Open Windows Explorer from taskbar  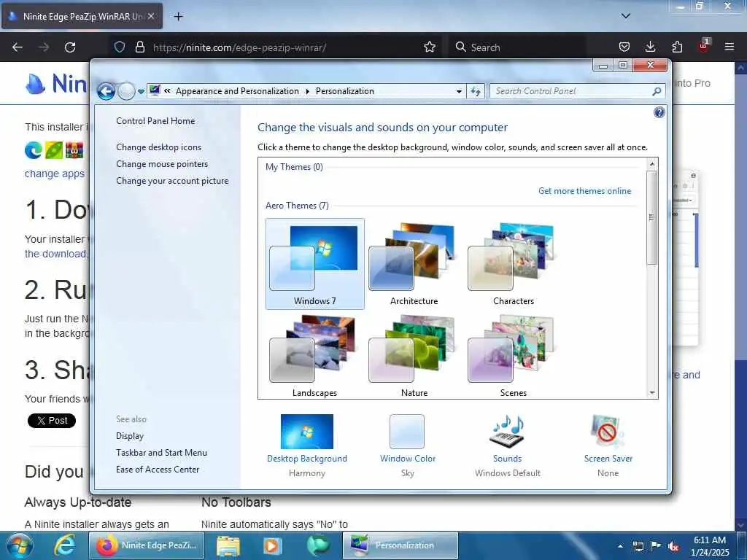click(x=228, y=545)
